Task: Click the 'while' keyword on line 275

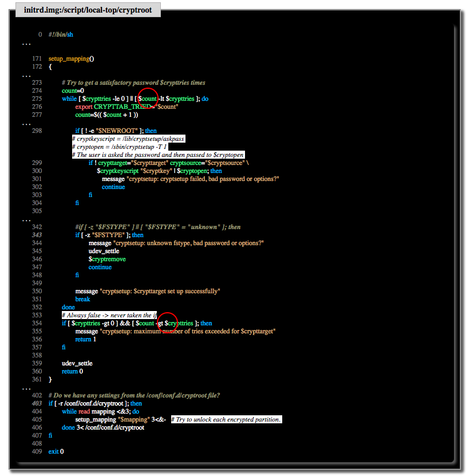Action: (69, 99)
